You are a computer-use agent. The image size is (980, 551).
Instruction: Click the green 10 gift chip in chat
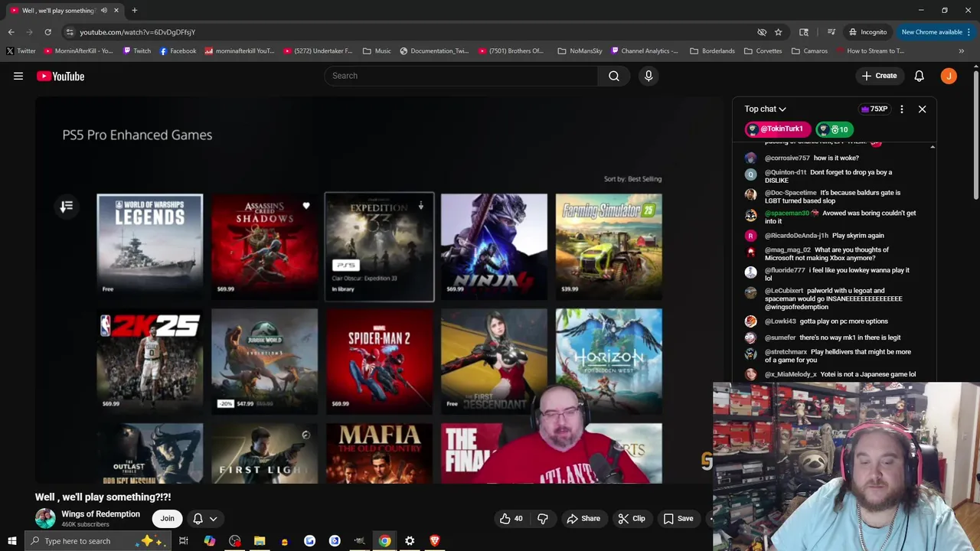click(835, 129)
